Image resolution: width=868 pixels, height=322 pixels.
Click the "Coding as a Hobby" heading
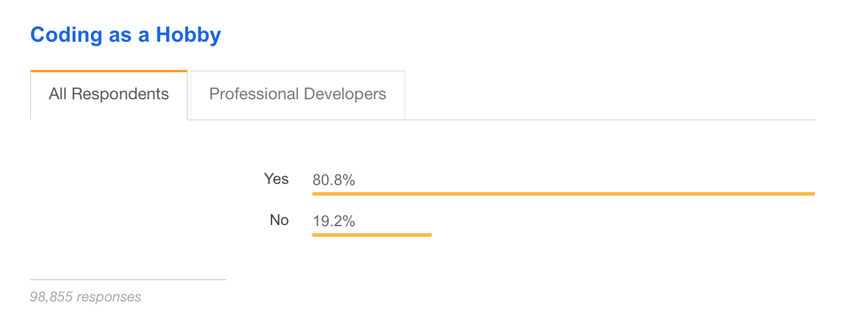[x=126, y=35]
